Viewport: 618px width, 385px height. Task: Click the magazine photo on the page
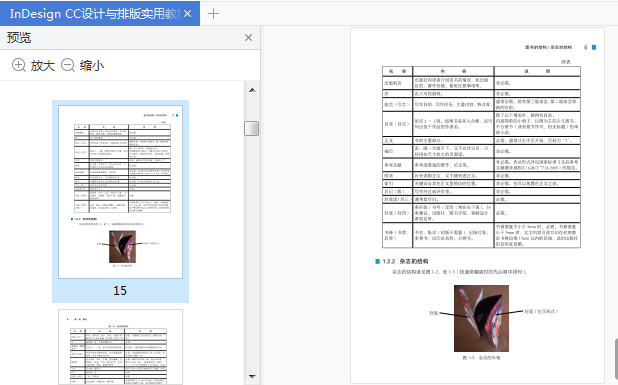481,318
